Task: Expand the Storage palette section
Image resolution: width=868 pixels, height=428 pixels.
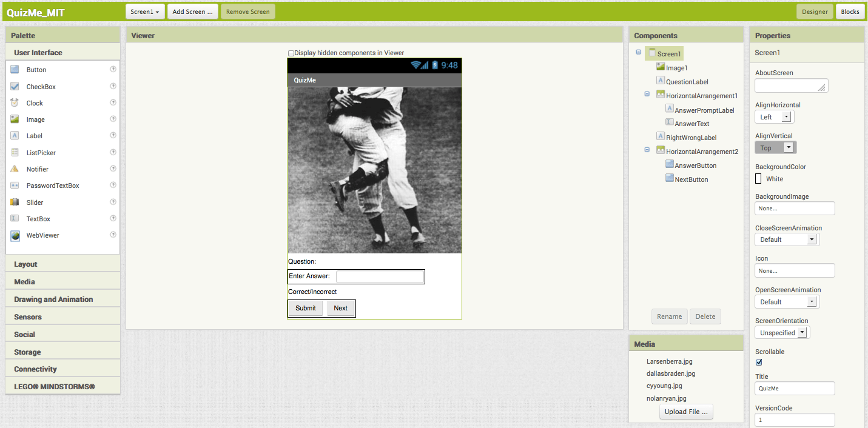Action: pyautogui.click(x=63, y=352)
